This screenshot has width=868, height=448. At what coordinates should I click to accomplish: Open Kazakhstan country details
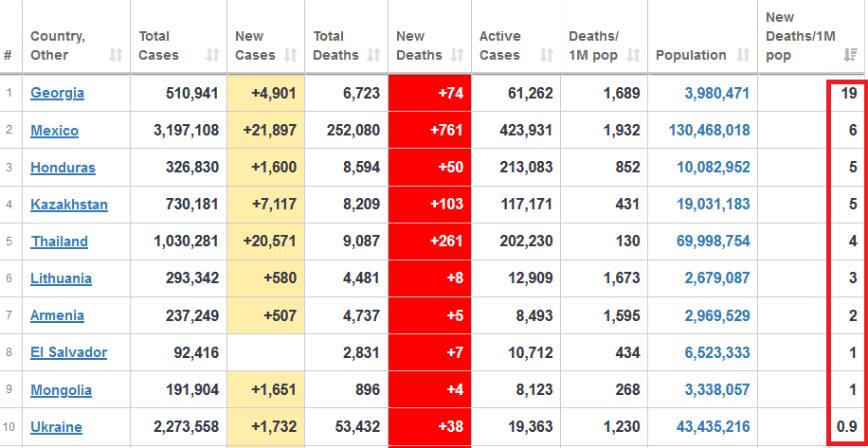(69, 205)
